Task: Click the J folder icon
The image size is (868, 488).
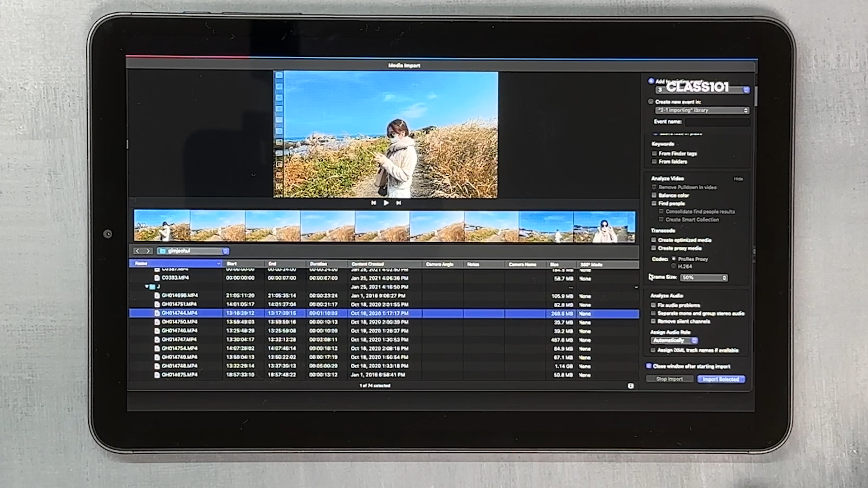Action: pyautogui.click(x=153, y=286)
